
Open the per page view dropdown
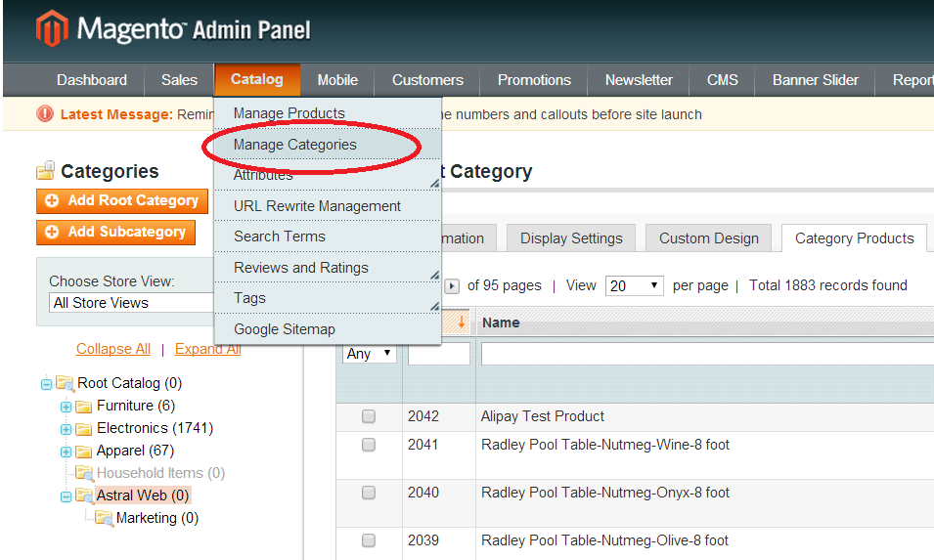coord(634,286)
